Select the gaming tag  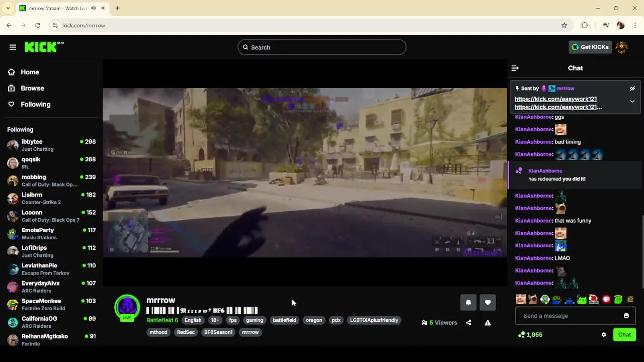click(255, 320)
